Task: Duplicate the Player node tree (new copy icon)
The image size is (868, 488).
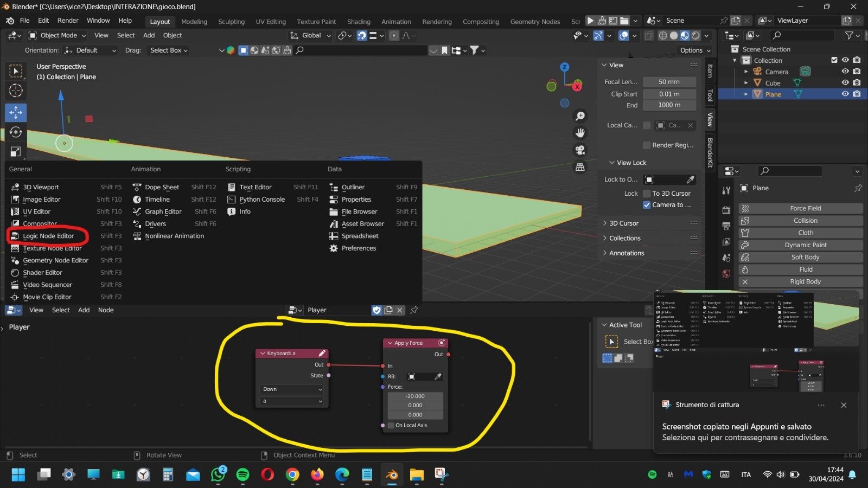Action: pos(388,310)
